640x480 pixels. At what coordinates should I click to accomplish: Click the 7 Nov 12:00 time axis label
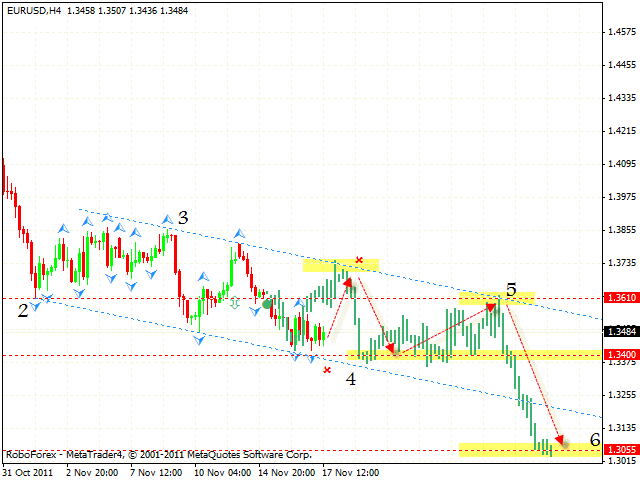[158, 472]
